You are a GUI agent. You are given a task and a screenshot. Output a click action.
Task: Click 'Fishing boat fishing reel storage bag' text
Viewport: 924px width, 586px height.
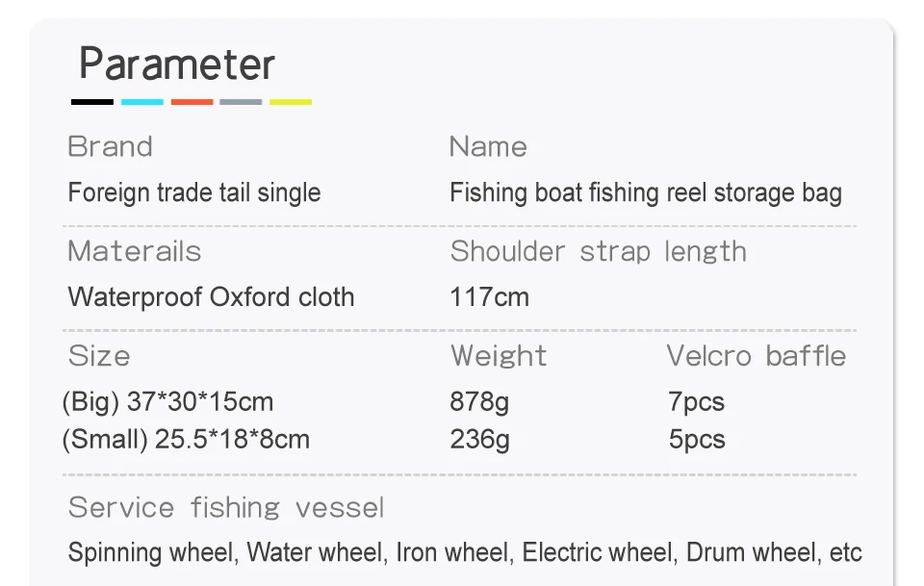point(645,192)
